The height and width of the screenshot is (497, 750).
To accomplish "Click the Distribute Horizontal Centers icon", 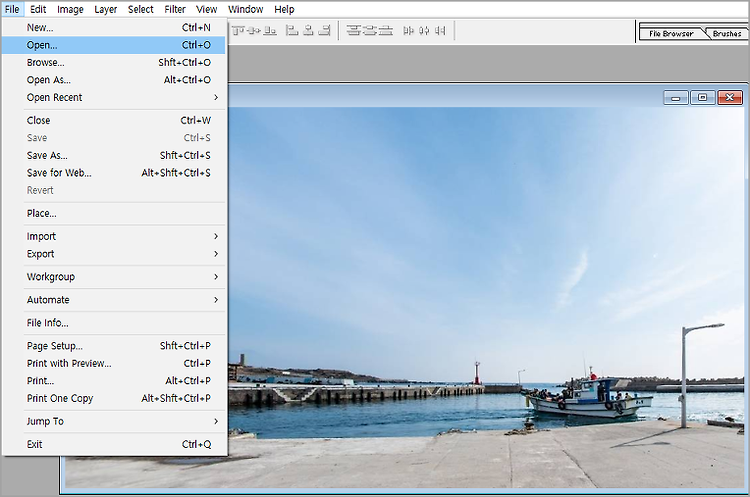I will coord(424,31).
